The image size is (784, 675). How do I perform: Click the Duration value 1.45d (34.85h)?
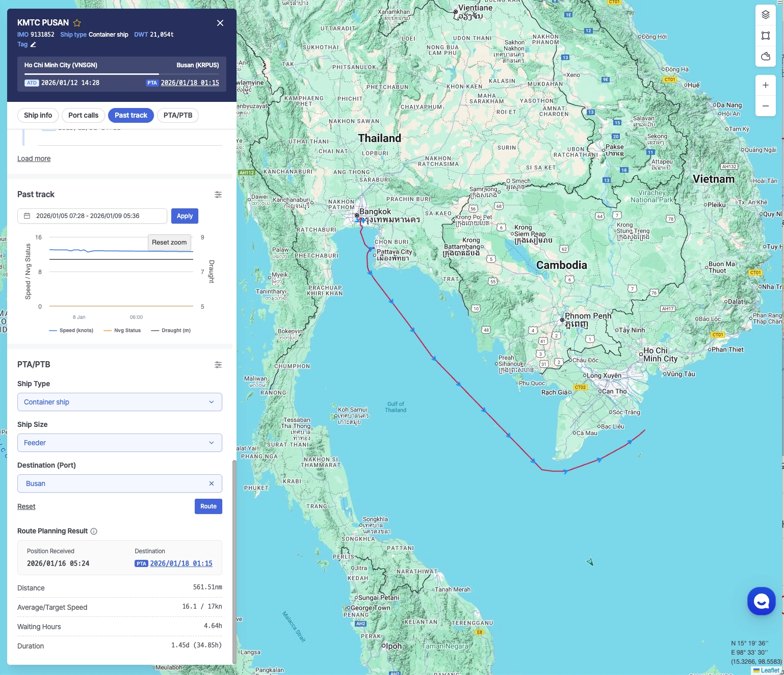pyautogui.click(x=197, y=645)
